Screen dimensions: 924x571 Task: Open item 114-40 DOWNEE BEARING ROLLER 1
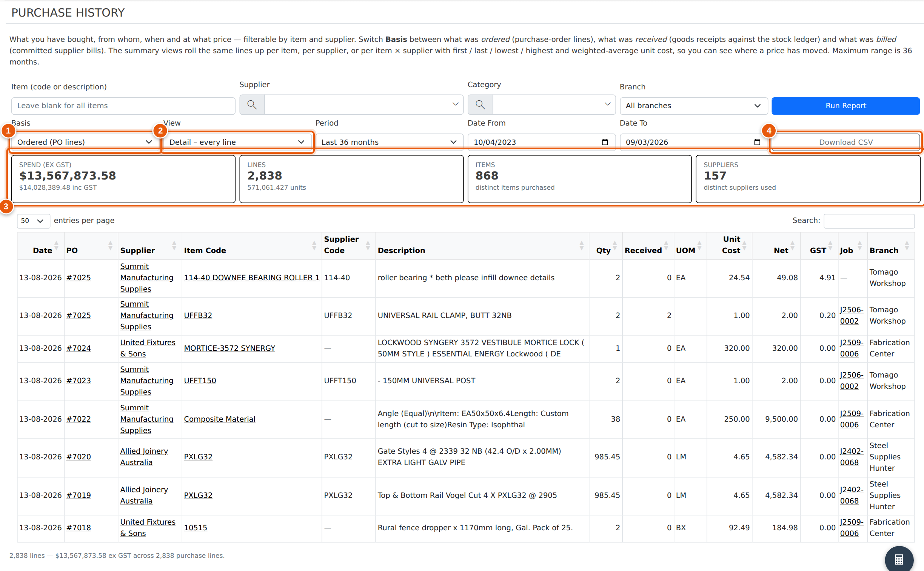(252, 278)
